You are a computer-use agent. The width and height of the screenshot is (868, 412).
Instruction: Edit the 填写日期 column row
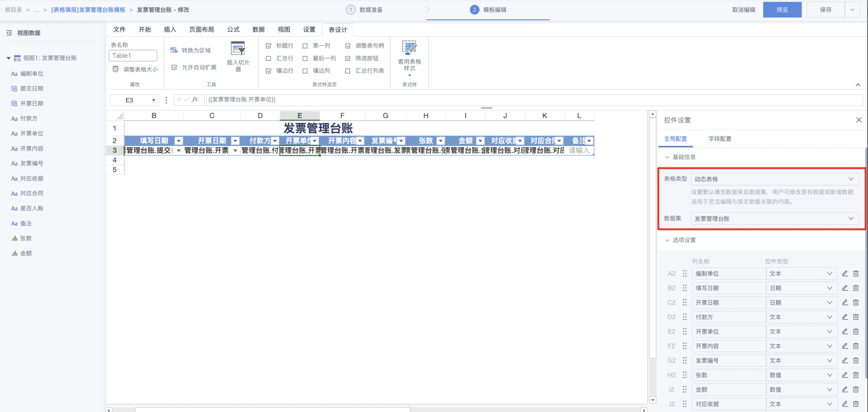point(845,288)
